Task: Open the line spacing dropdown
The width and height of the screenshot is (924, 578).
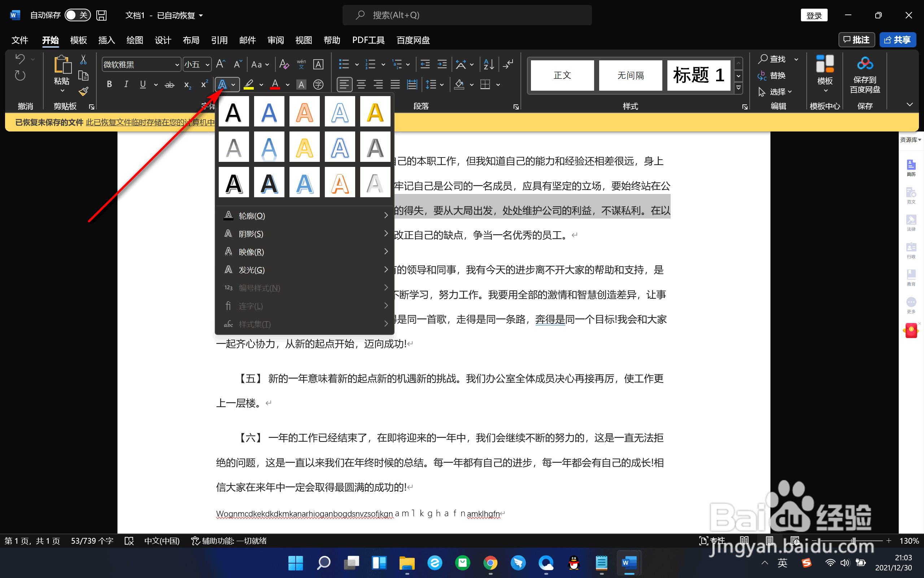Action: (435, 85)
